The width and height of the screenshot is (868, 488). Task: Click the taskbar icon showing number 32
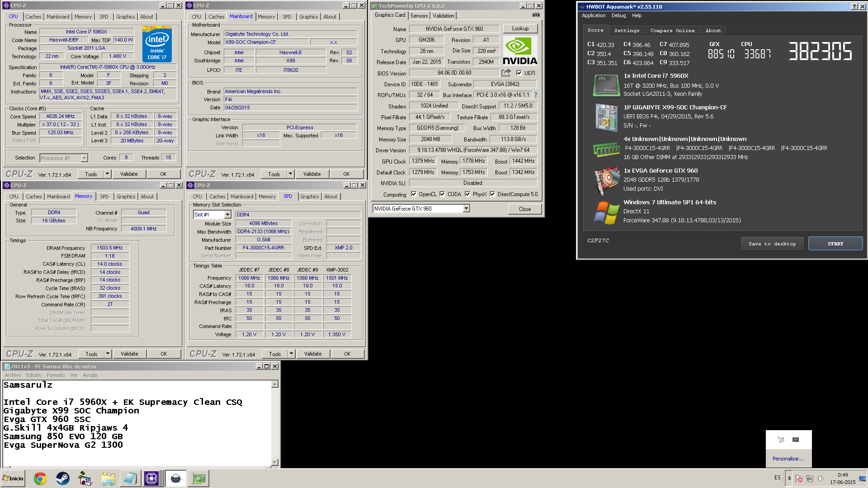pos(85,479)
